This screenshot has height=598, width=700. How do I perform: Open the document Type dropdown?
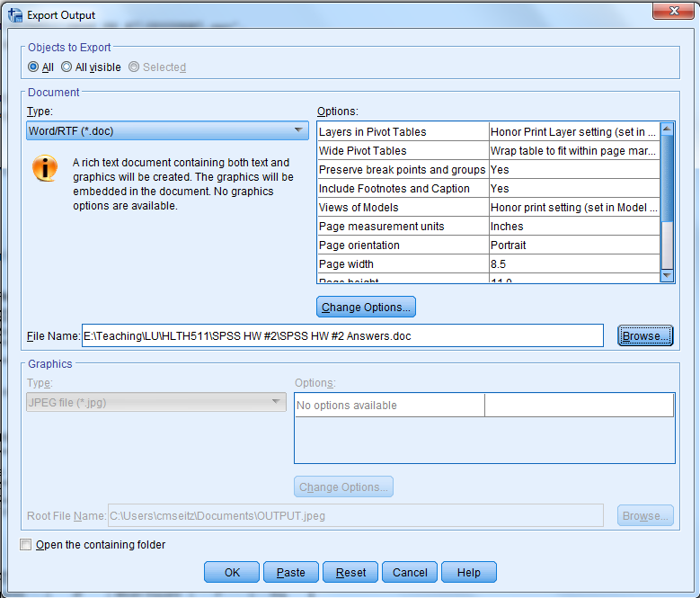pos(168,131)
